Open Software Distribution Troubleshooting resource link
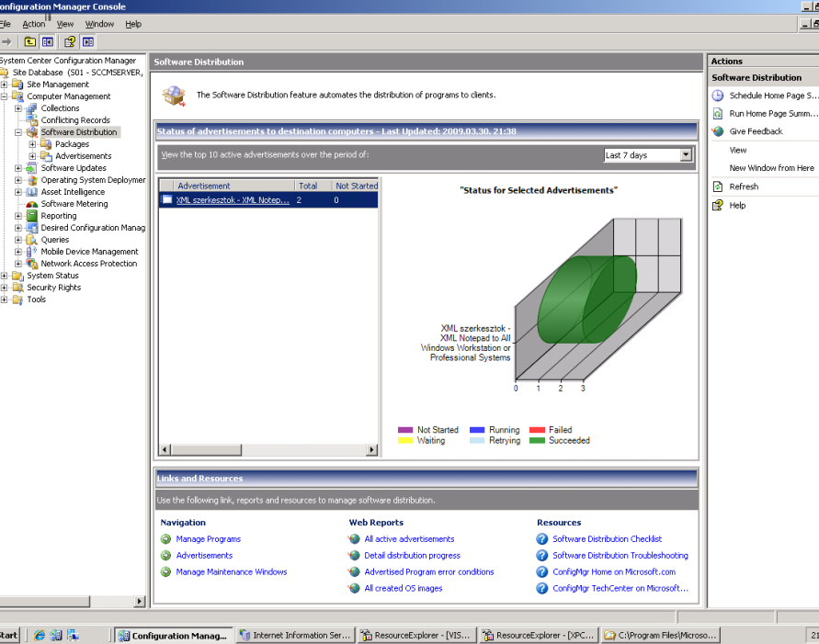The width and height of the screenshot is (819, 644). click(620, 555)
